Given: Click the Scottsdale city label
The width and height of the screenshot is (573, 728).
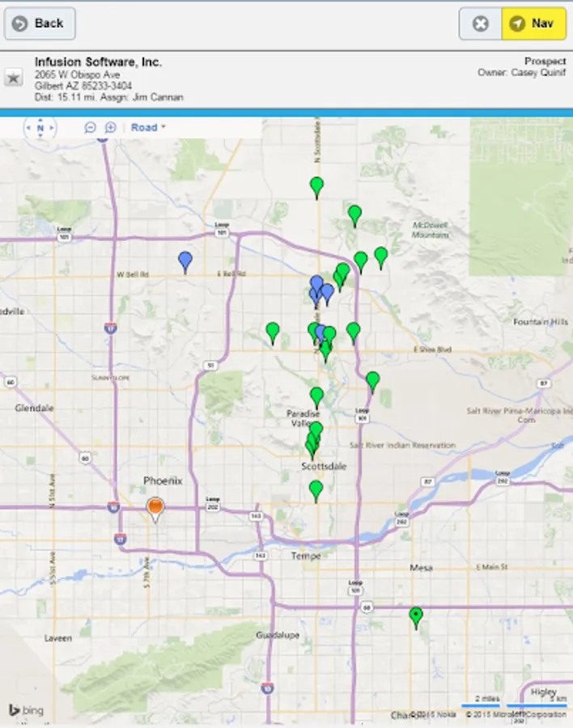Looking at the screenshot, I should pos(324,466).
